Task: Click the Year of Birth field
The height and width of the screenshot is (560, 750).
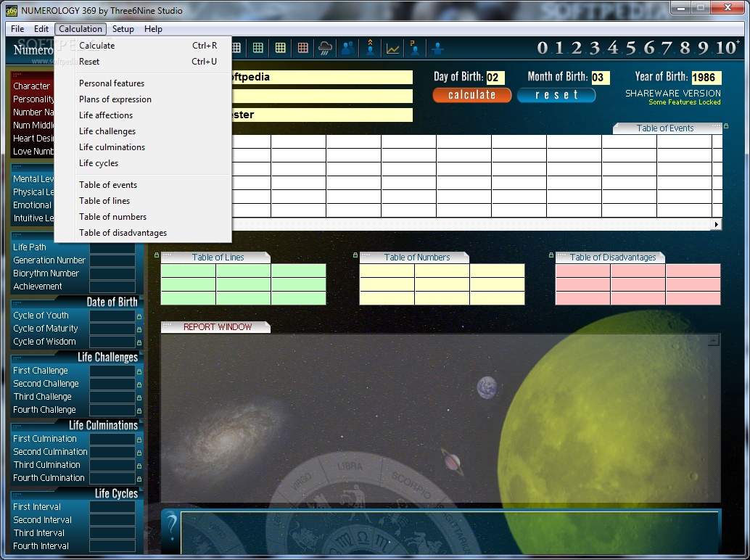Action: pos(706,78)
